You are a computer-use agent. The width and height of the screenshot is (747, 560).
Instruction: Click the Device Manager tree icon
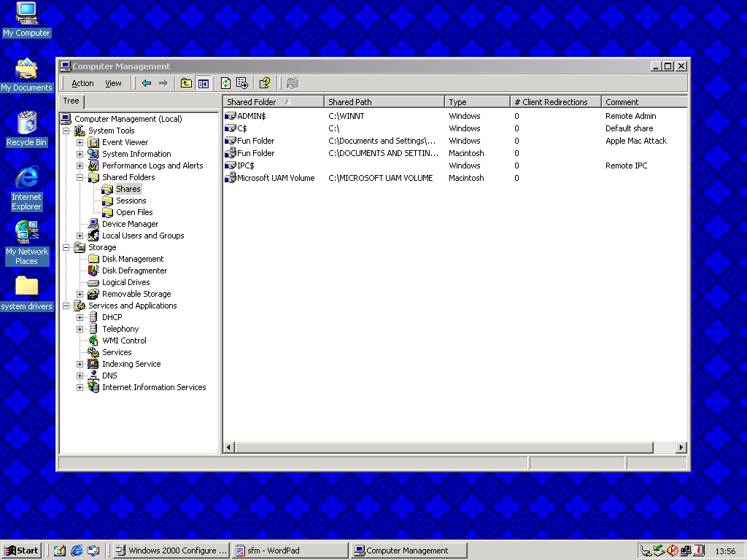93,224
